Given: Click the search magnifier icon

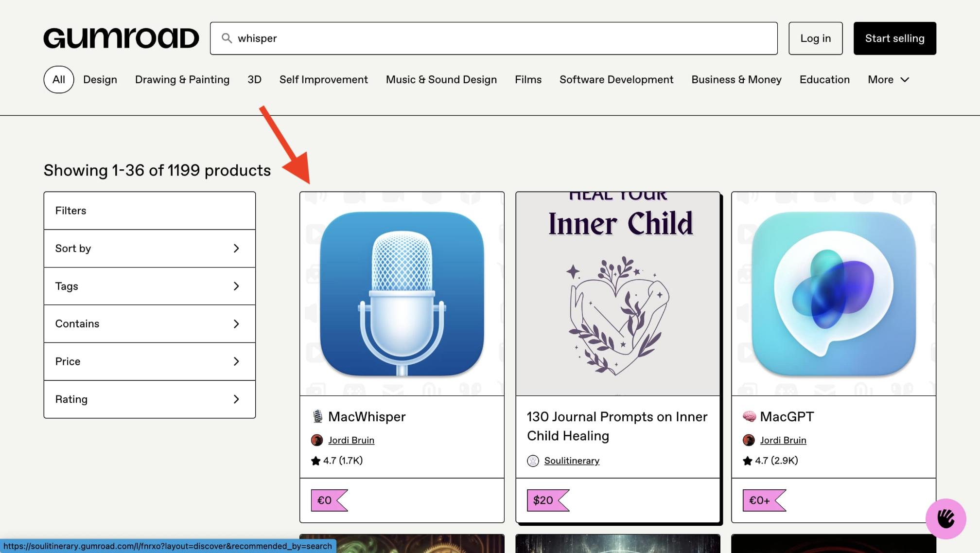Looking at the screenshot, I should (227, 38).
